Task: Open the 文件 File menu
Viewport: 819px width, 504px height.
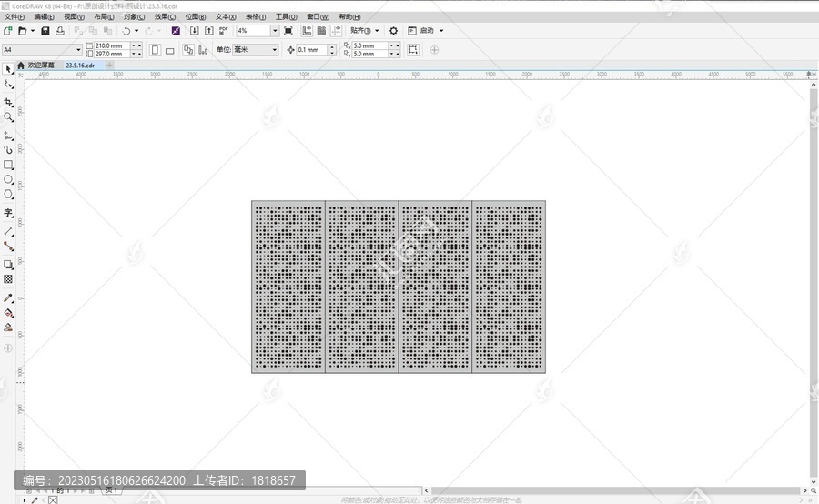Action: [x=14, y=16]
